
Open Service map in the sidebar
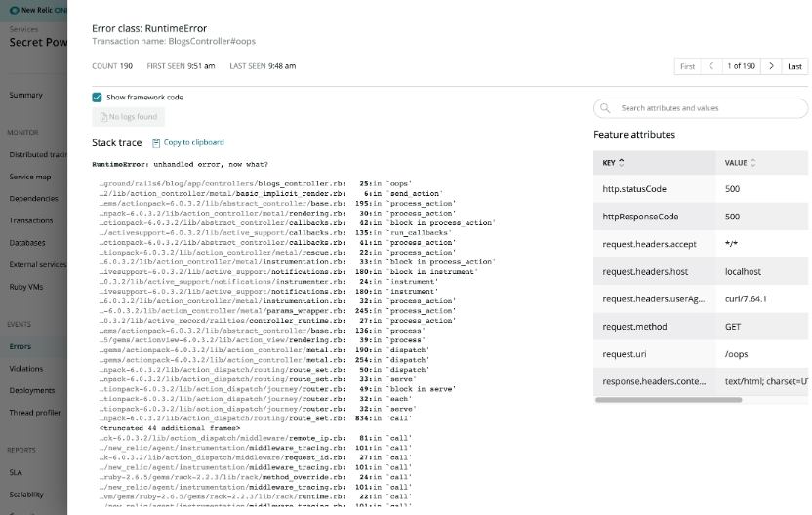[x=30, y=177]
